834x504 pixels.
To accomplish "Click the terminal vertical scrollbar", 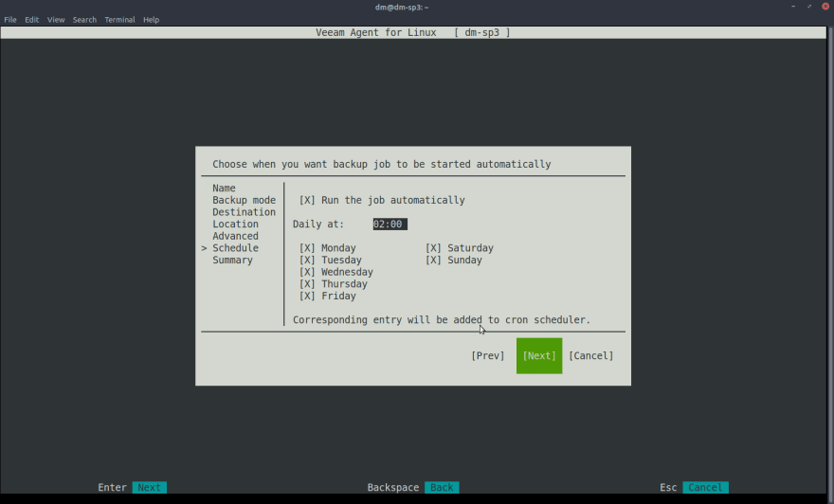I will point(830,260).
